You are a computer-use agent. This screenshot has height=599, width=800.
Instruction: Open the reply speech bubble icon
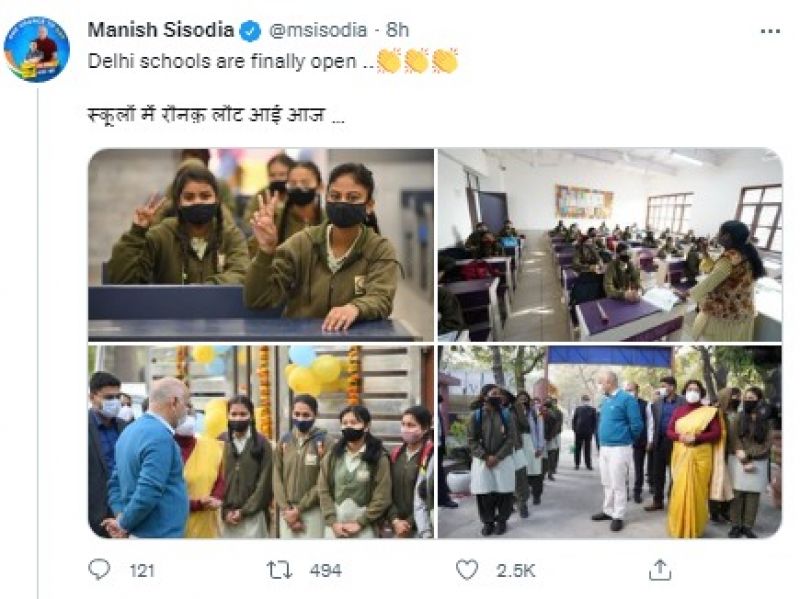(100, 569)
